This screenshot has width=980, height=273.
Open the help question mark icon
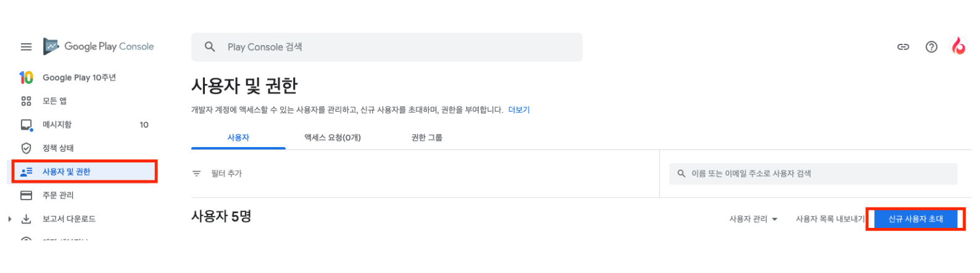click(931, 47)
